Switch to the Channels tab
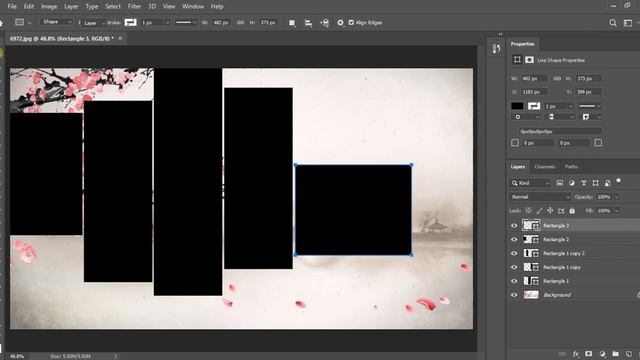 [x=544, y=167]
